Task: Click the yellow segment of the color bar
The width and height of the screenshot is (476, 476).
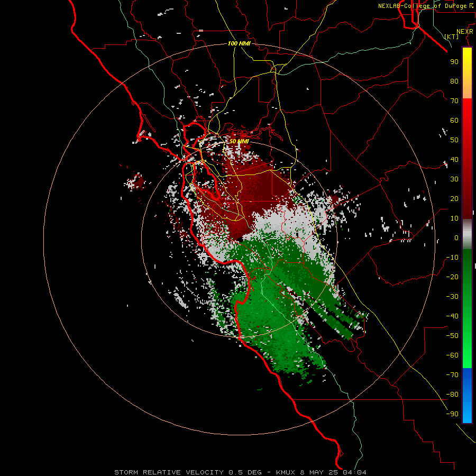Action: [x=467, y=73]
